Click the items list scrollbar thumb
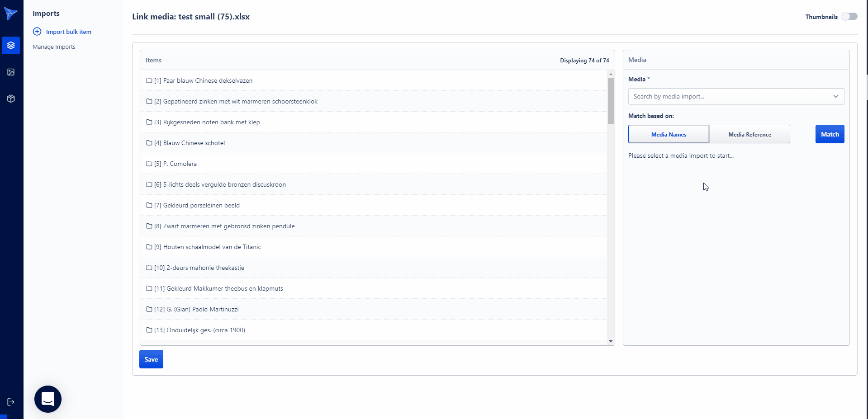The width and height of the screenshot is (868, 419). click(611, 101)
